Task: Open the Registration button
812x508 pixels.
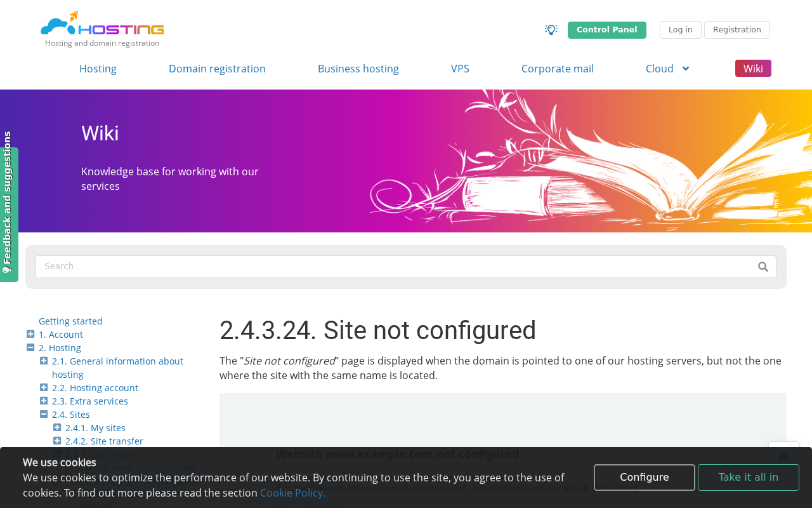Action: [737, 30]
